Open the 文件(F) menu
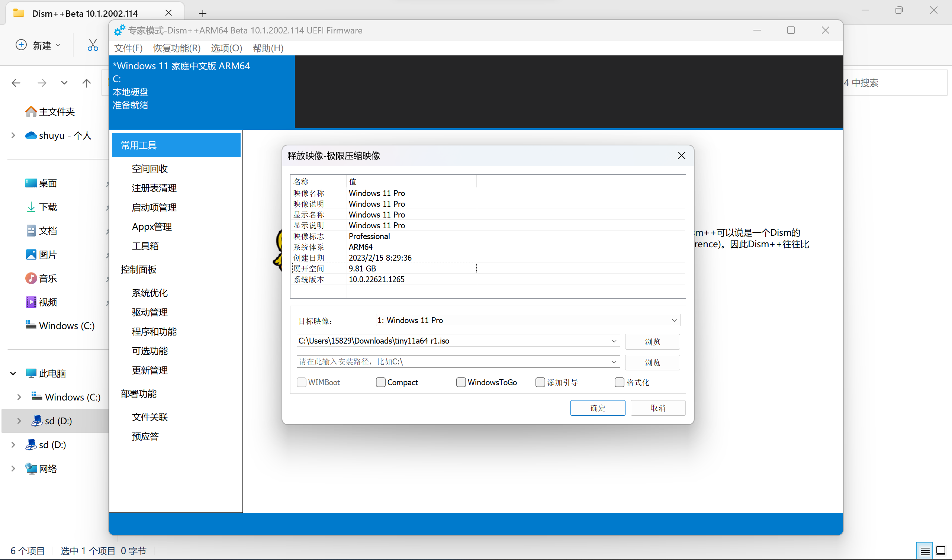The height and width of the screenshot is (560, 952). (x=128, y=48)
